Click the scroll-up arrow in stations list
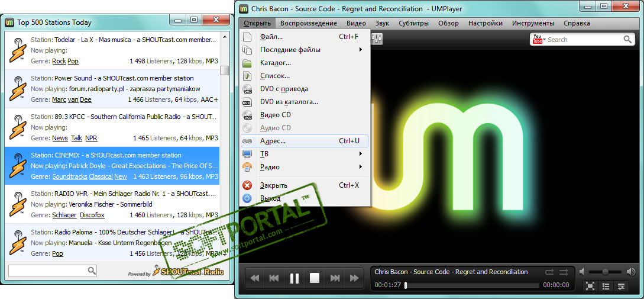 point(224,37)
